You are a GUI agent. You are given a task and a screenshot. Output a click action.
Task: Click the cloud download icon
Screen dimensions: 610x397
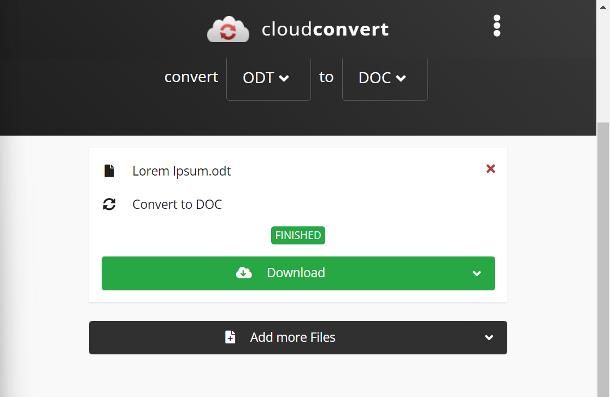[x=244, y=273]
